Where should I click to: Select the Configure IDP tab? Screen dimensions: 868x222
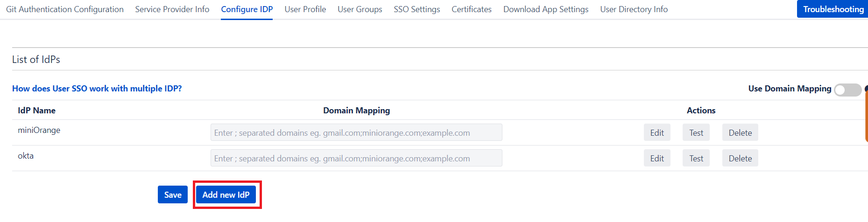point(247,9)
